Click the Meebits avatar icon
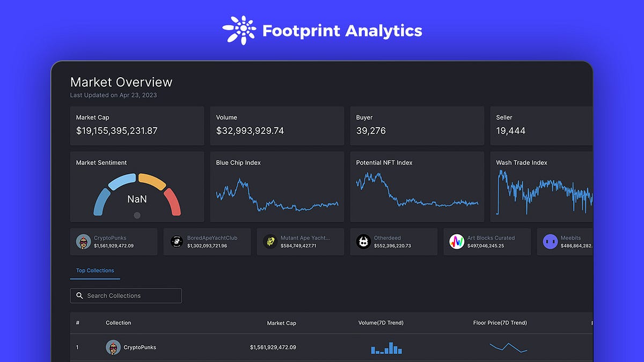Screen dimensions: 644x362 click(x=550, y=242)
